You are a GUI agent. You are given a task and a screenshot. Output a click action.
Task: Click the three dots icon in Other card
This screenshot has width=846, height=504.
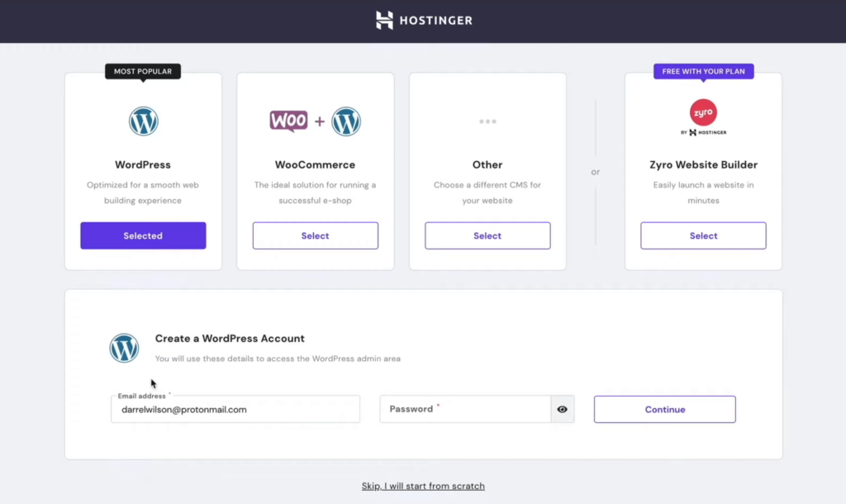(x=487, y=121)
